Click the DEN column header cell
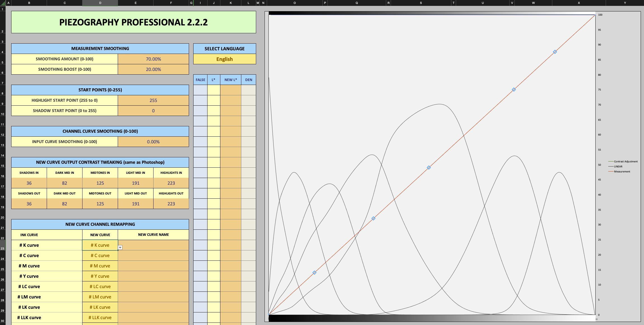 [249, 80]
